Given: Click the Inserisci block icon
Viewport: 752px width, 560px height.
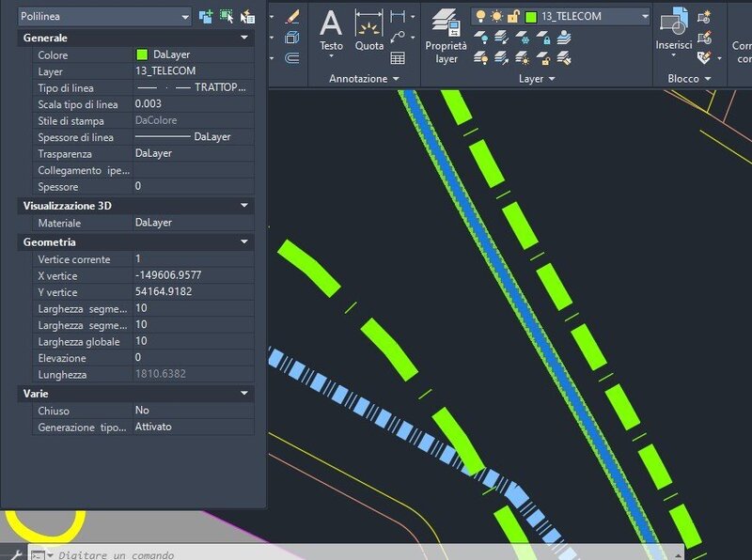Looking at the screenshot, I should (x=673, y=30).
